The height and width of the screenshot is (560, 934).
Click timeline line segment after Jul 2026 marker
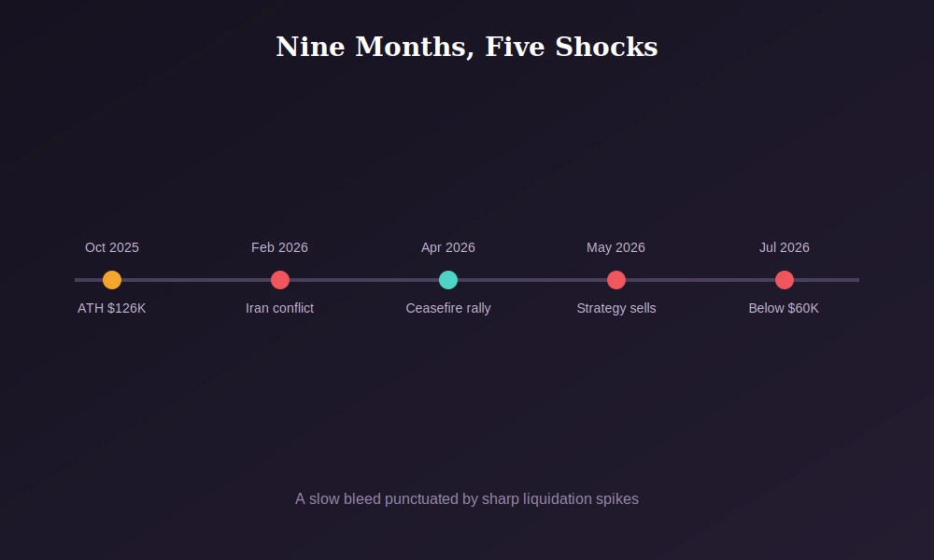(x=827, y=280)
